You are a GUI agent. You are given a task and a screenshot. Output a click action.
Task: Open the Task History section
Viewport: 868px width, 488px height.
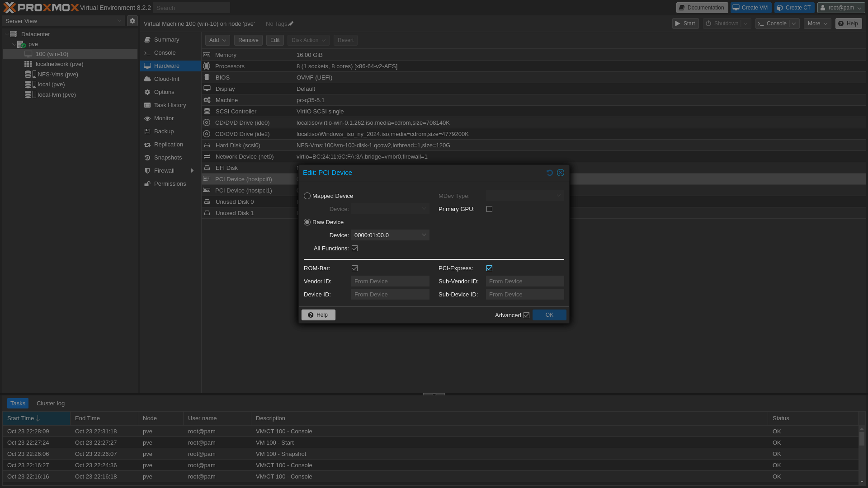tap(170, 105)
